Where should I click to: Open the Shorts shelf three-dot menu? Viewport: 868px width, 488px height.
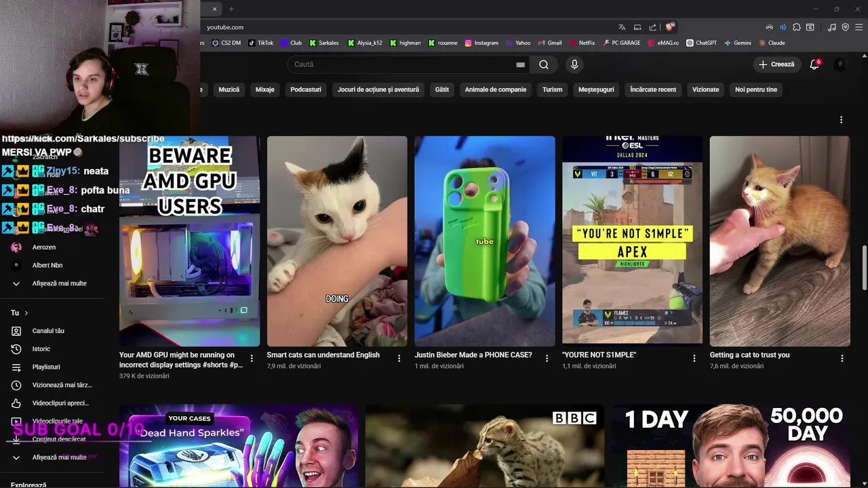pyautogui.click(x=841, y=120)
